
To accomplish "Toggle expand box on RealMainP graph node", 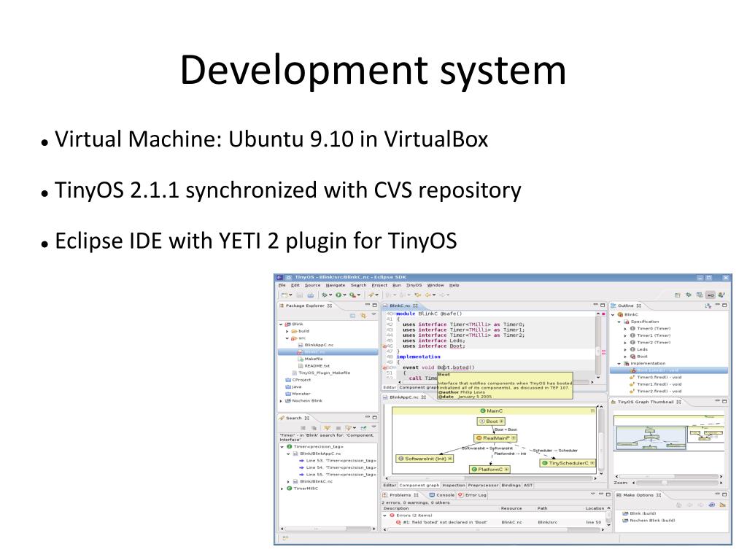I will click(x=514, y=438).
